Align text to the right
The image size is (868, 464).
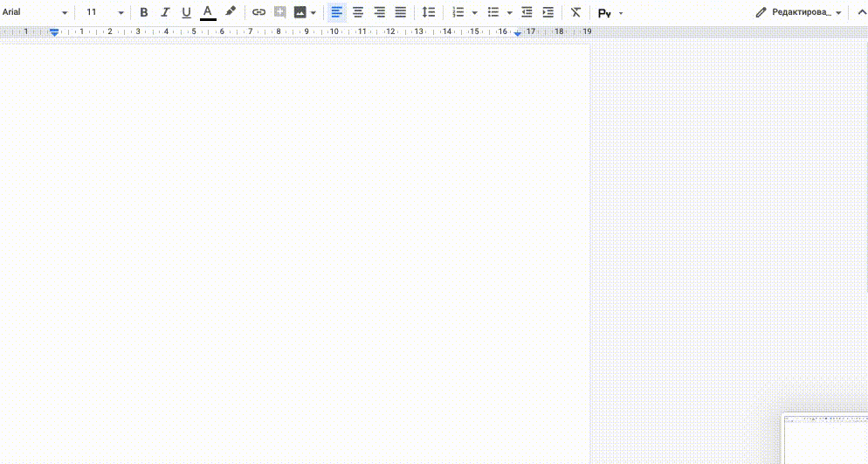379,12
